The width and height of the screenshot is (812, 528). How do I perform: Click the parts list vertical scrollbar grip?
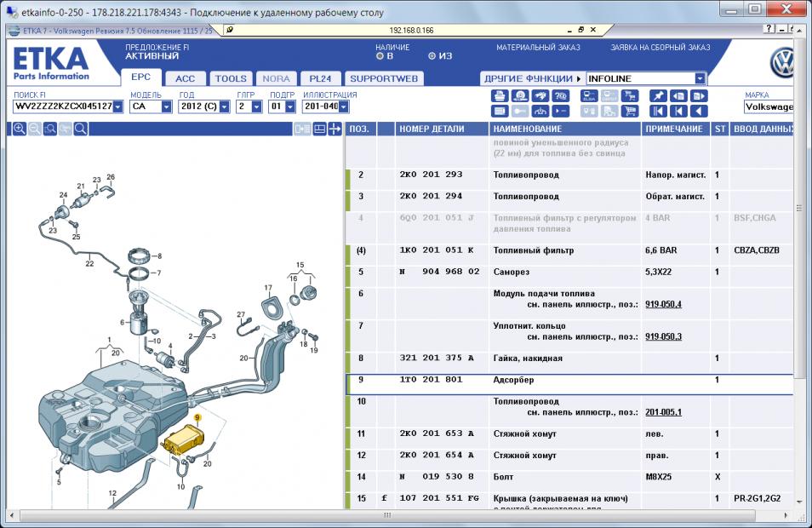coord(798,209)
